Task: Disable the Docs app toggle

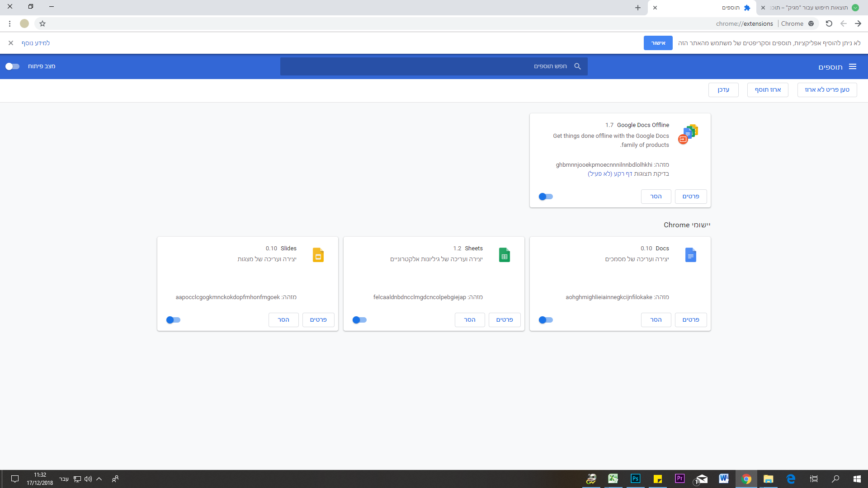Action: click(x=546, y=320)
